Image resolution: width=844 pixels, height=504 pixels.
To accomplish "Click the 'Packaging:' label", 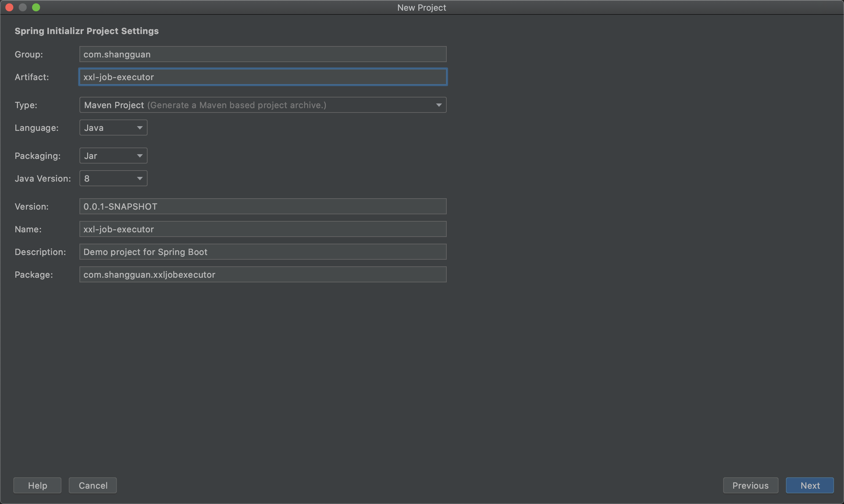I will (38, 156).
